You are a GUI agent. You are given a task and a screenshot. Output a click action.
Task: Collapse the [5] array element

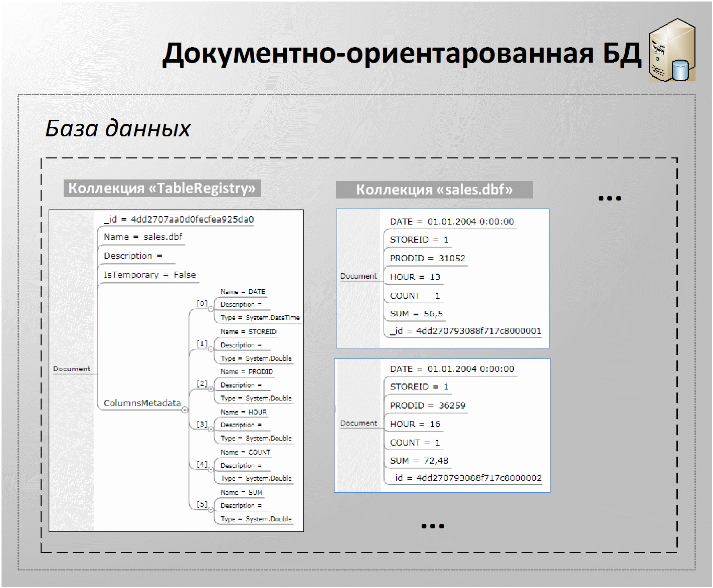coord(211,509)
